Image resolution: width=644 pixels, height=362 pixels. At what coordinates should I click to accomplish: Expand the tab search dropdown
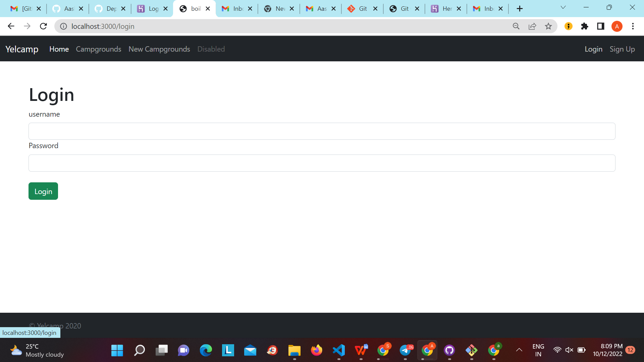(x=563, y=7)
